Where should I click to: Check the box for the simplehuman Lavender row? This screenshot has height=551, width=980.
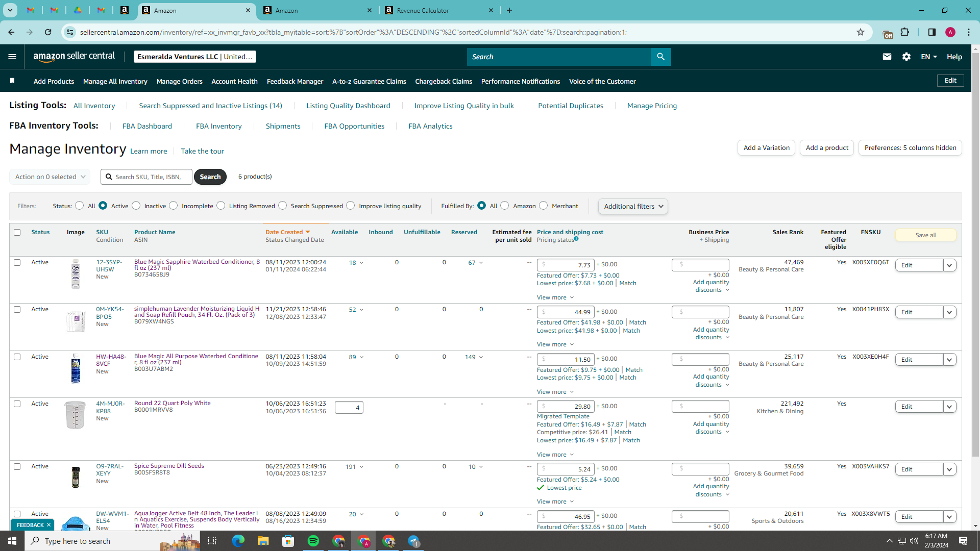(x=17, y=309)
